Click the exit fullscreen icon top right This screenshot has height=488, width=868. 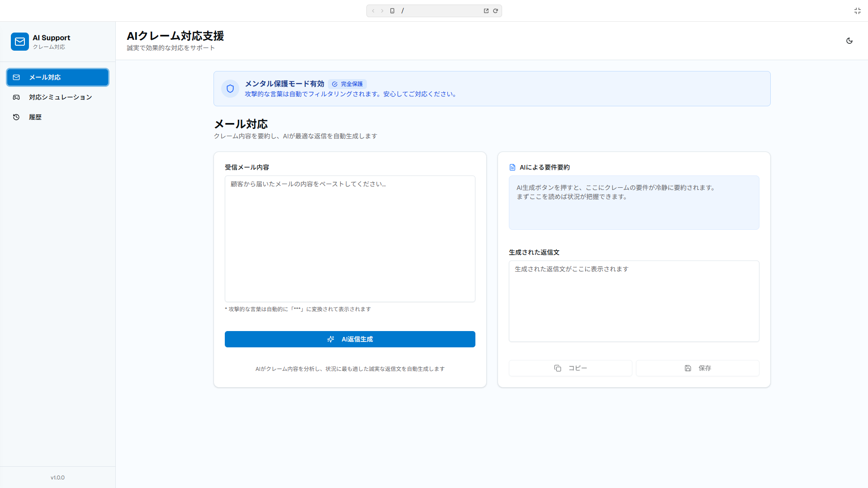pyautogui.click(x=858, y=11)
